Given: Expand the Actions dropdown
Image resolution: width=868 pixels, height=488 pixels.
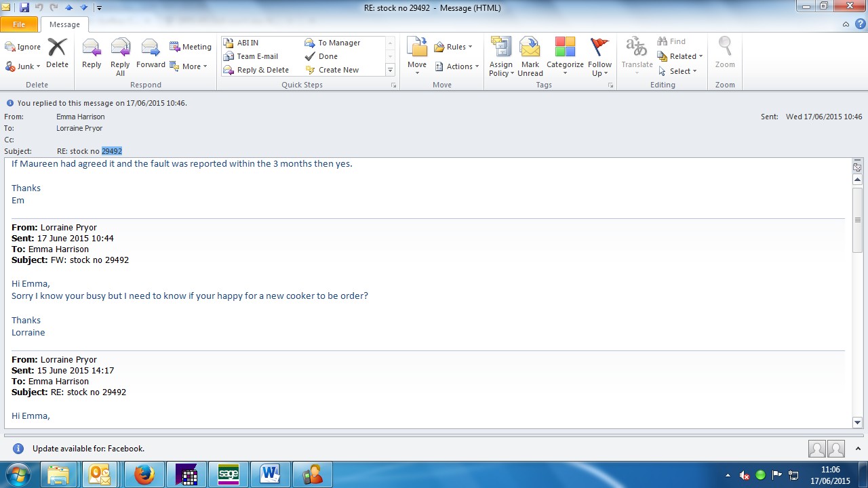Looking at the screenshot, I should 457,66.
